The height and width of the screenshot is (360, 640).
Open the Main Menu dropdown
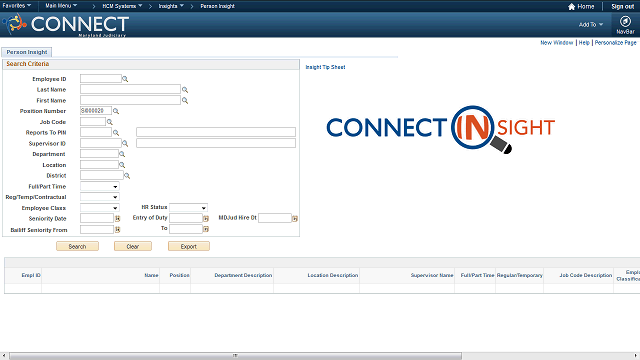61,6
